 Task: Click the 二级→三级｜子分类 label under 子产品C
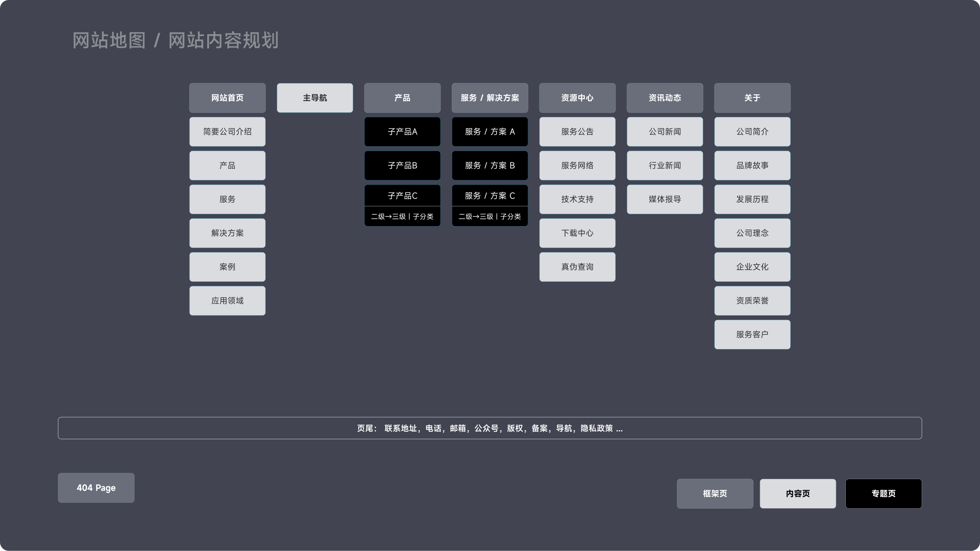point(402,216)
